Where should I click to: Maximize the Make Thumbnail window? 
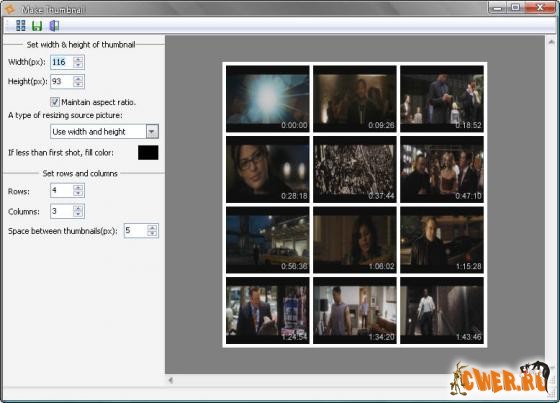(515, 8)
